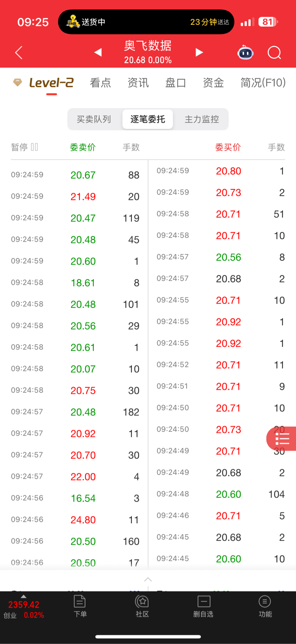Image resolution: width=296 pixels, height=644 pixels.
Task: Open the search magnifier icon
Action: [274, 52]
